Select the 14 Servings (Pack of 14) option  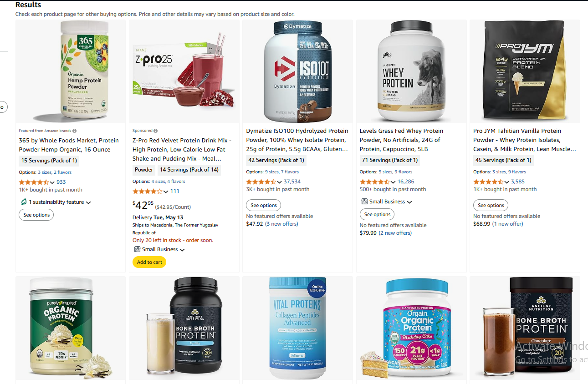189,170
